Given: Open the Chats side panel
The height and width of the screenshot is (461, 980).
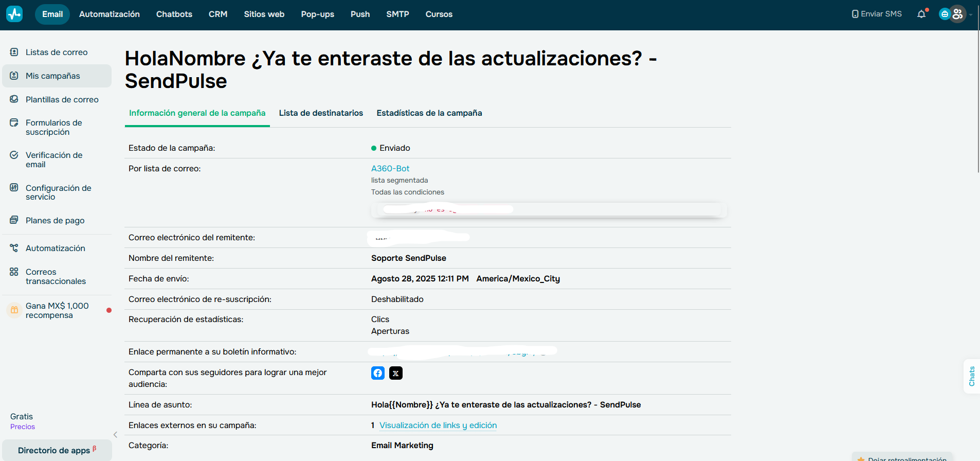Looking at the screenshot, I should 972,376.
